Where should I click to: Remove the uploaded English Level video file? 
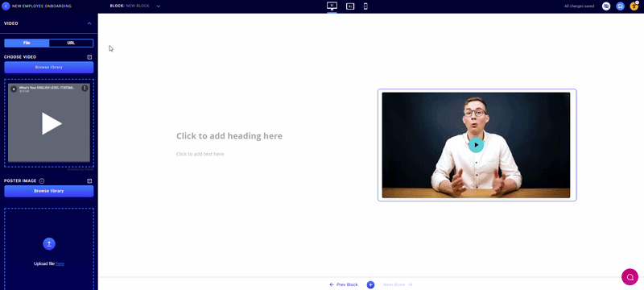coord(14,89)
